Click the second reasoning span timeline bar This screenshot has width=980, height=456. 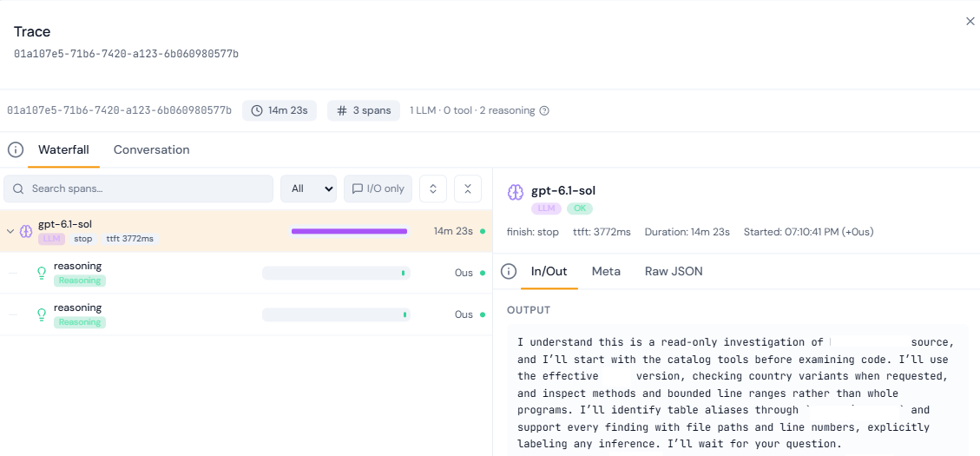[336, 314]
